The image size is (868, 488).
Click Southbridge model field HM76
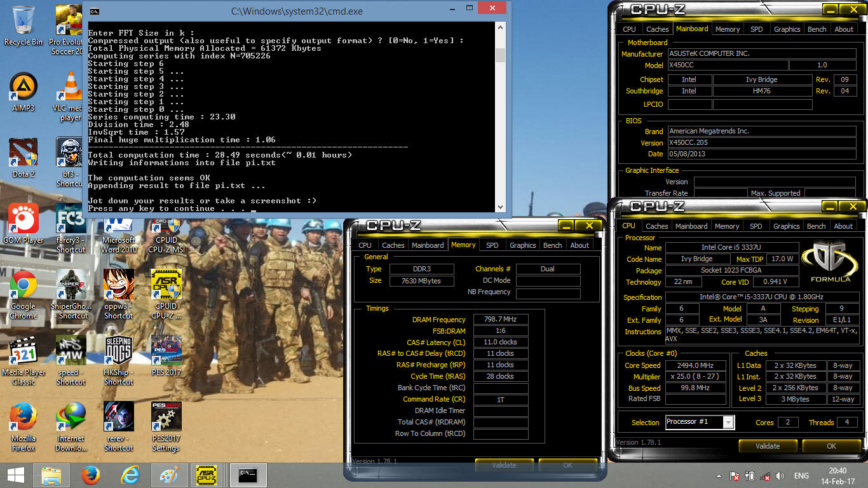[762, 91]
